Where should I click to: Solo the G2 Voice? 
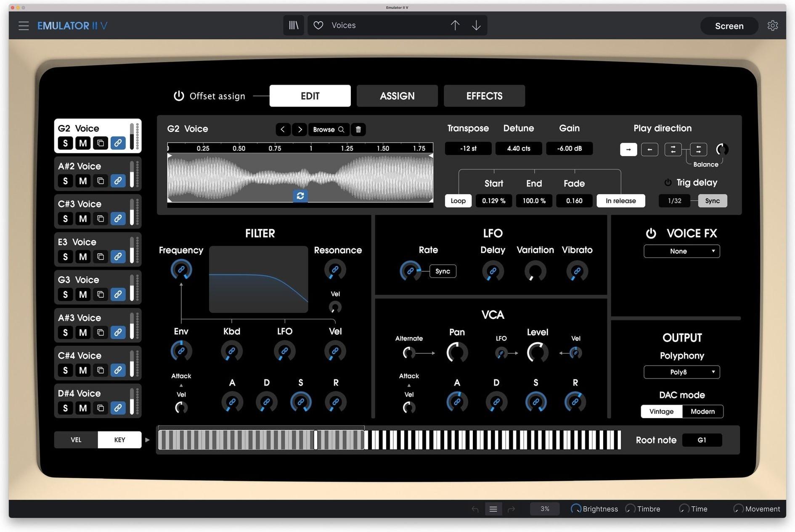(65, 143)
